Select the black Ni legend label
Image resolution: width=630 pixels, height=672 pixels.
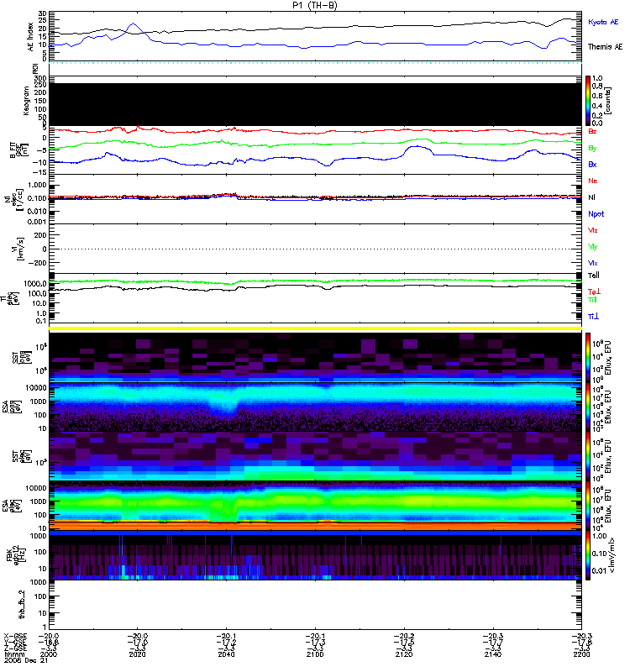pyautogui.click(x=591, y=197)
